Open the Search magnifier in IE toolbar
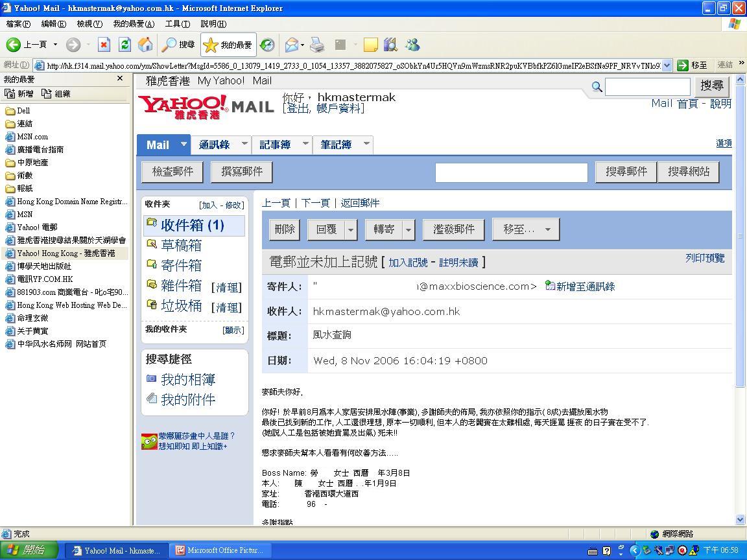This screenshot has width=747, height=560. (x=178, y=45)
